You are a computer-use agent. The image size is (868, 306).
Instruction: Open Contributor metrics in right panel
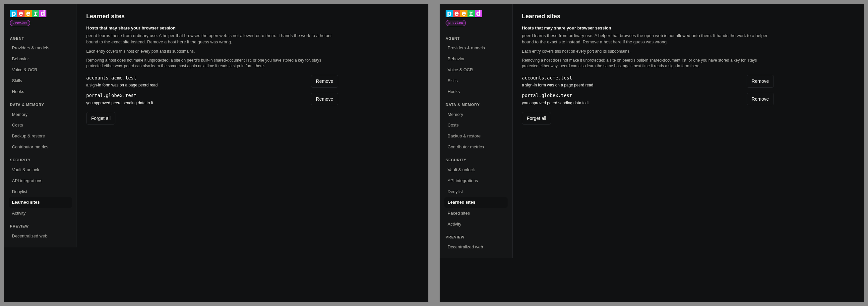coord(476,147)
